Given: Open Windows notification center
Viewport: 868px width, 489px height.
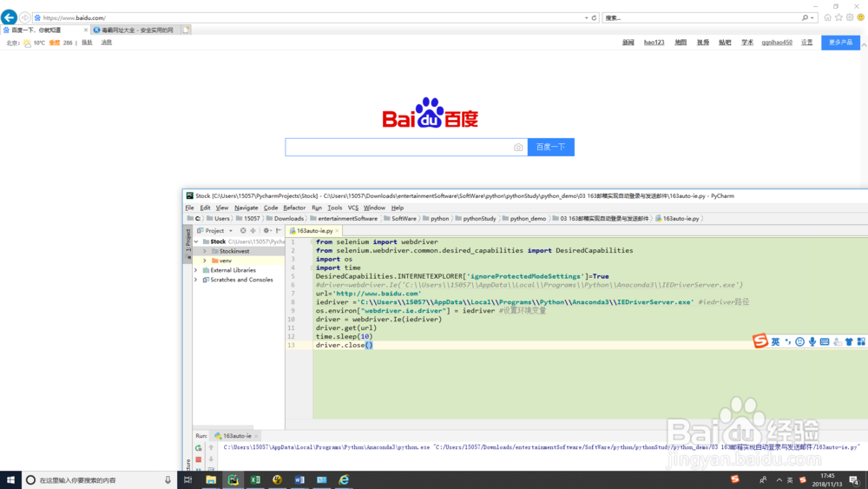Looking at the screenshot, I should [x=854, y=479].
